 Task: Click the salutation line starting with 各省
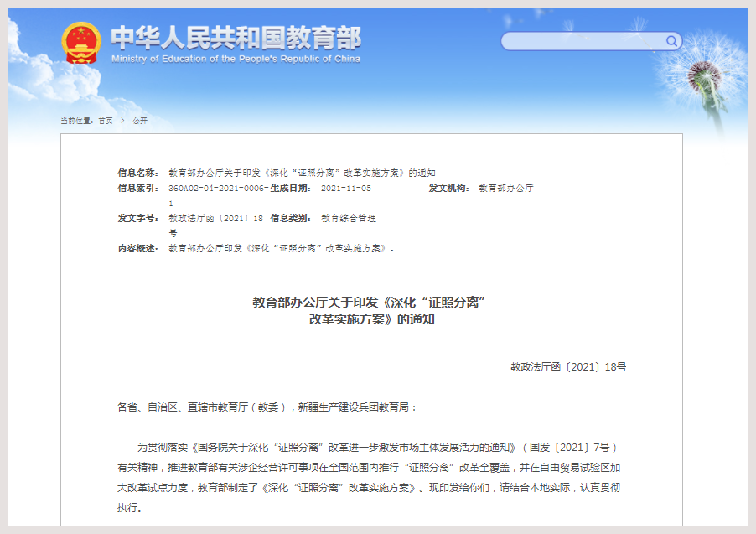[x=267, y=407]
